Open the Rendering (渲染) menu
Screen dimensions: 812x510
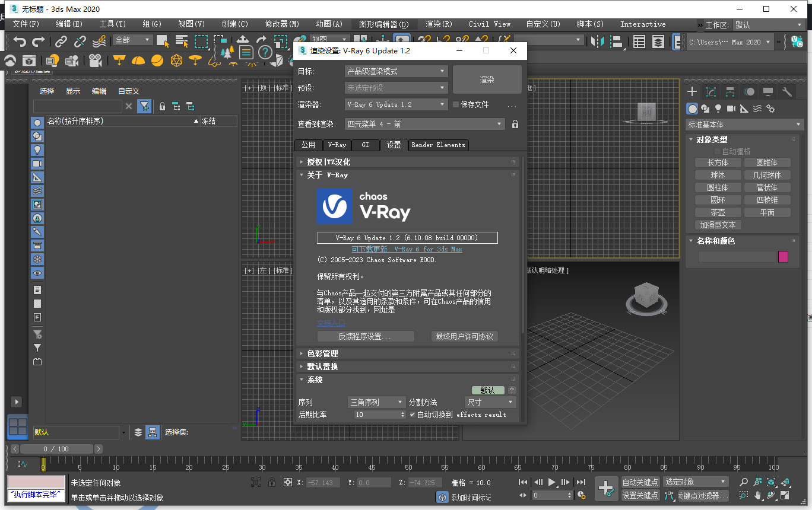coord(439,24)
